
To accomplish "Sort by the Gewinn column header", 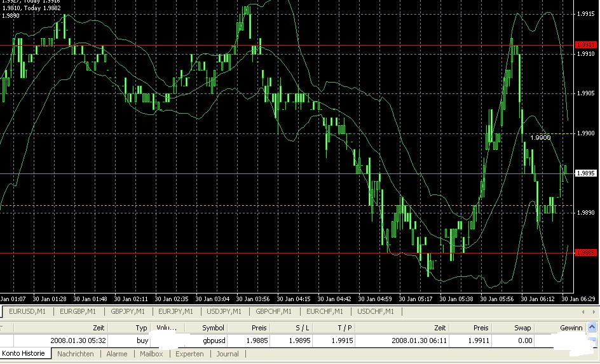I will 571,328.
